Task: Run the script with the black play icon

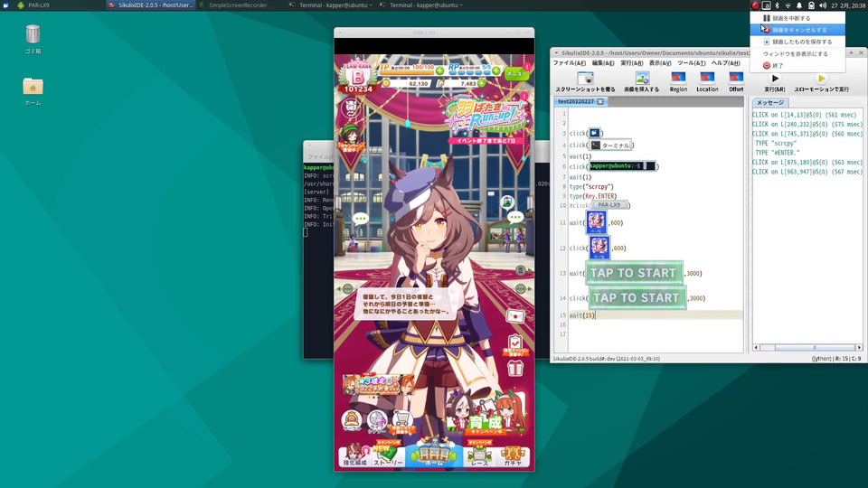Action: point(775,79)
